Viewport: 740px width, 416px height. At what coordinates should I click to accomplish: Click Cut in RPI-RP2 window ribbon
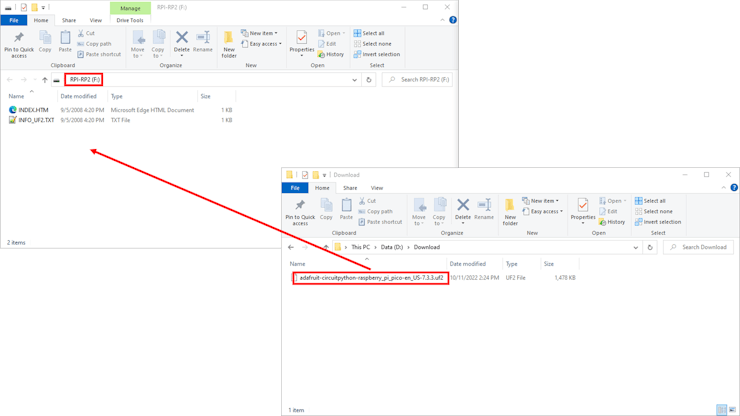(86, 33)
